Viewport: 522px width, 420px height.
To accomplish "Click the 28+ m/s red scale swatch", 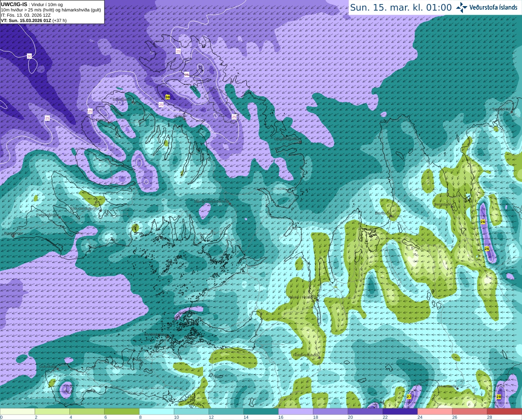I will (x=504, y=411).
